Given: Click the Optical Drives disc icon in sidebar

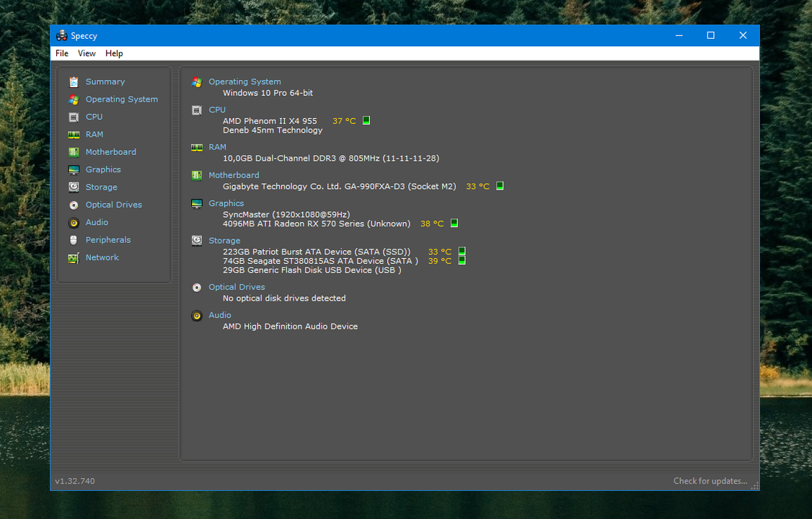Looking at the screenshot, I should point(74,205).
